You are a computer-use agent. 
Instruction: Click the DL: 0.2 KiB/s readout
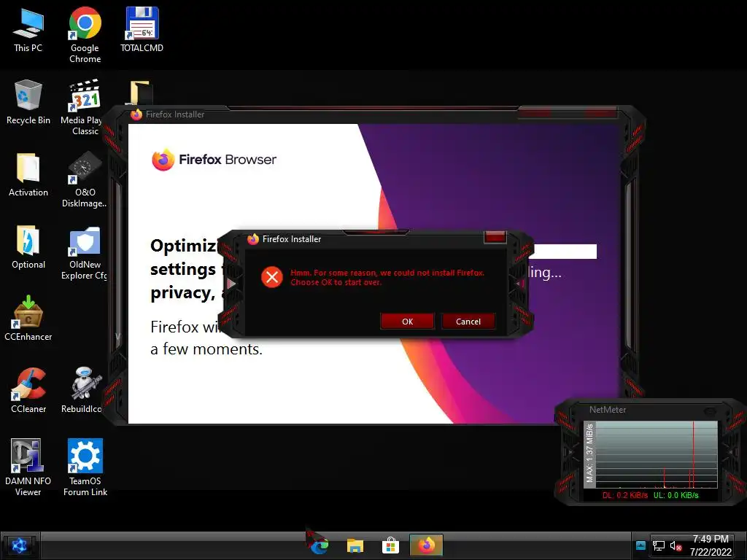click(625, 495)
